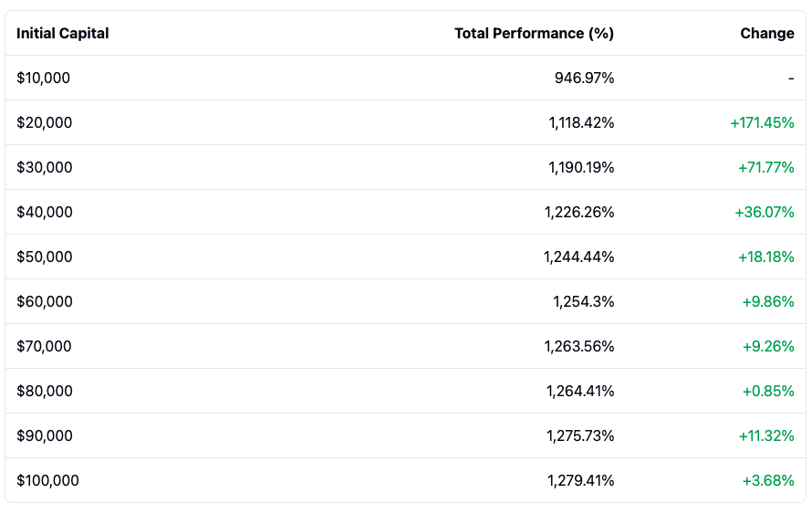Click the dash in the first Change row
The image size is (812, 514).
pos(791,79)
